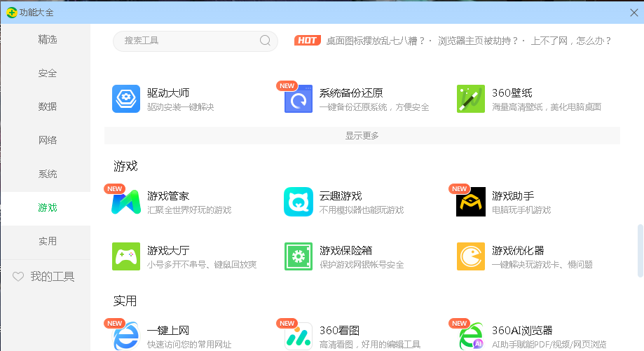Click the 系统备份还原 title text
Image resolution: width=644 pixels, height=351 pixels.
(351, 92)
